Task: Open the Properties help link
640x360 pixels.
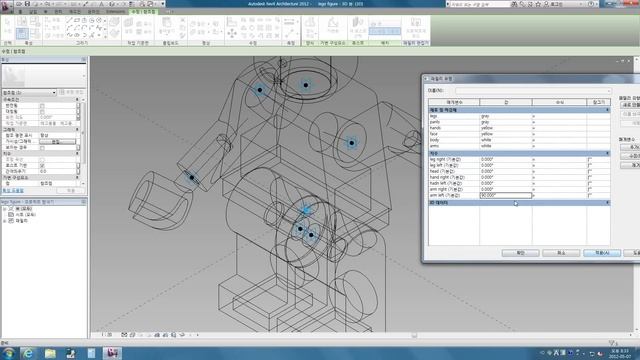Action: tap(13, 191)
